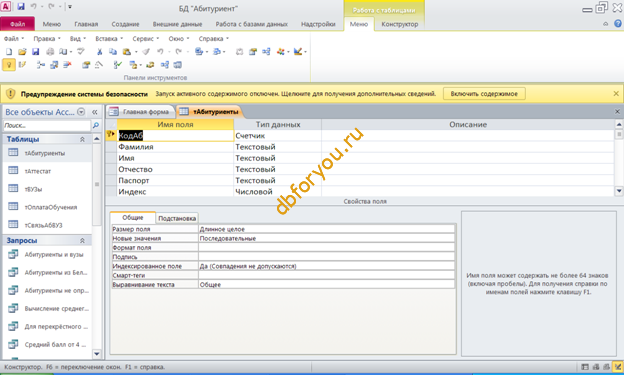
Task: Click the Фамилия field name cell
Action: pyautogui.click(x=176, y=147)
